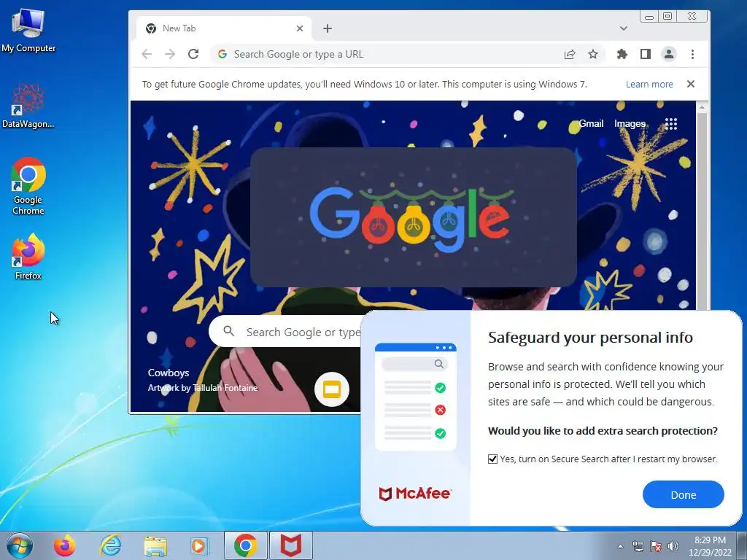Open Windows Explorer from taskbar

tap(156, 545)
